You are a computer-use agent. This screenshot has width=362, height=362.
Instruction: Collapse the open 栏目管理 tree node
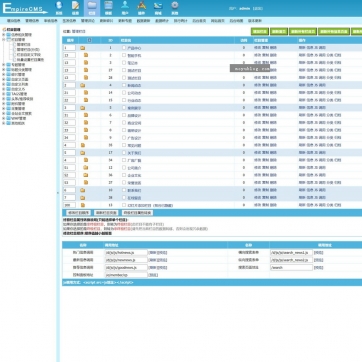click(x=4, y=39)
